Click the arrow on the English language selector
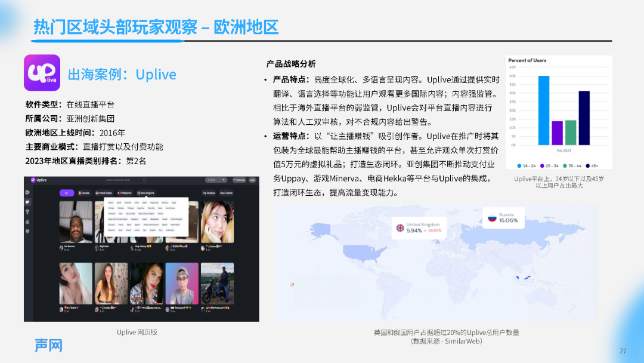This screenshot has width=644, height=363. coord(224,180)
